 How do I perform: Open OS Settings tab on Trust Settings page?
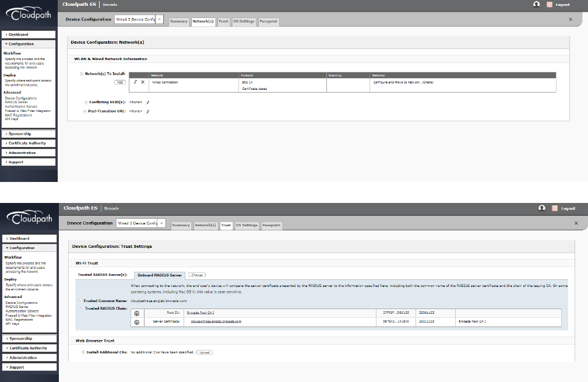pos(247,225)
